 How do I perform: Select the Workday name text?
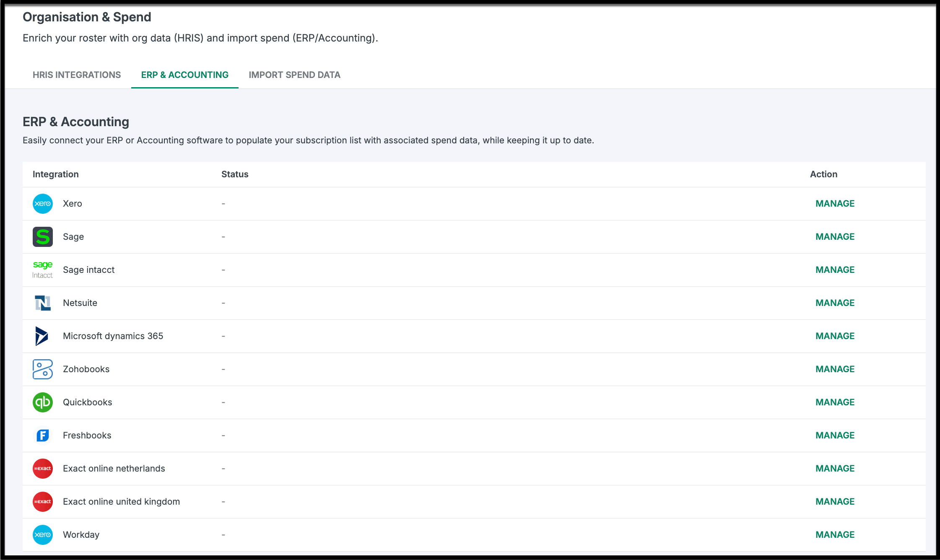[81, 535]
